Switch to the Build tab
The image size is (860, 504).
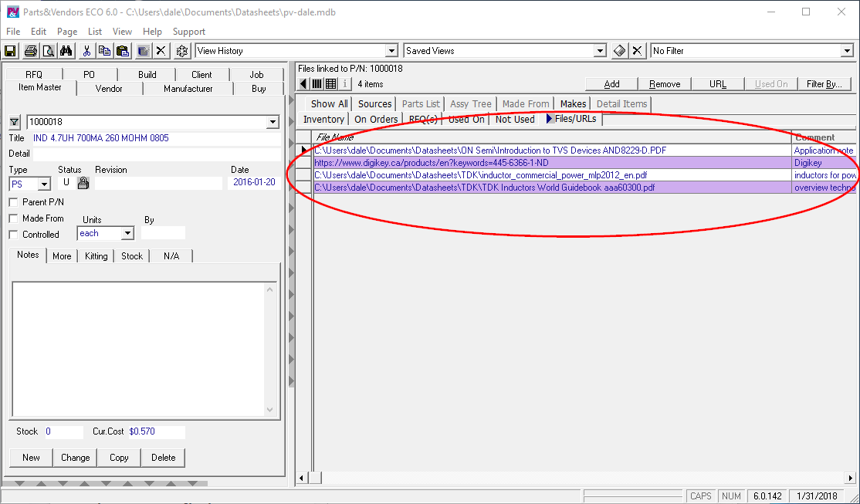tap(147, 75)
